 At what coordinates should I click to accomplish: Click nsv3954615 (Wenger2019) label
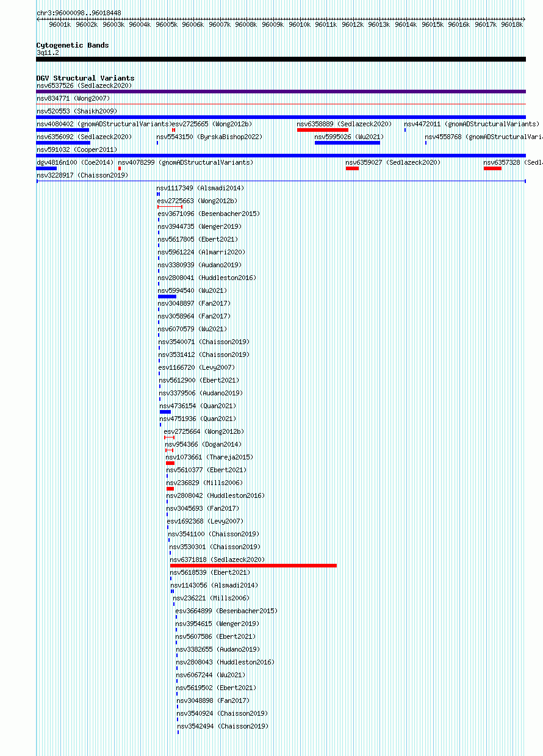(x=217, y=624)
